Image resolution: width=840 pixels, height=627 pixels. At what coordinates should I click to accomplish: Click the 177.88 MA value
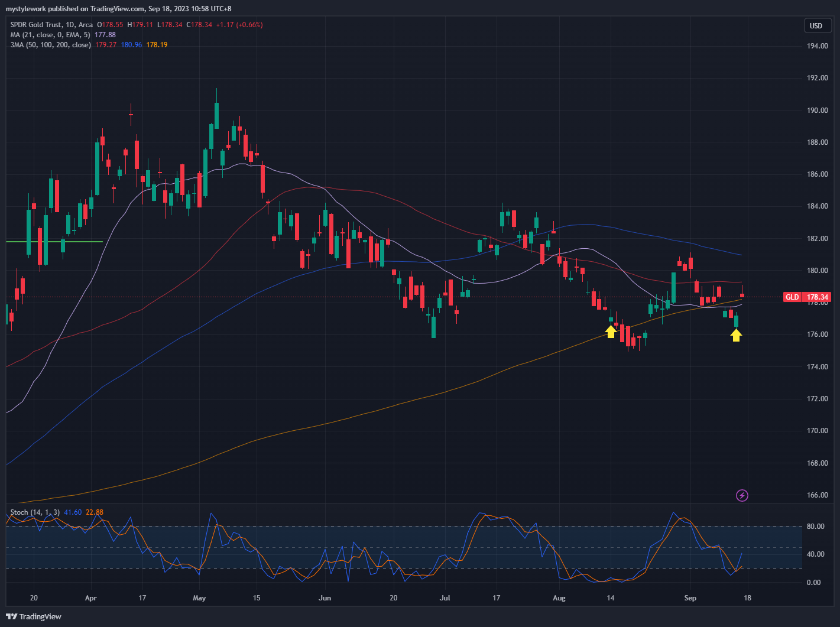(x=105, y=35)
